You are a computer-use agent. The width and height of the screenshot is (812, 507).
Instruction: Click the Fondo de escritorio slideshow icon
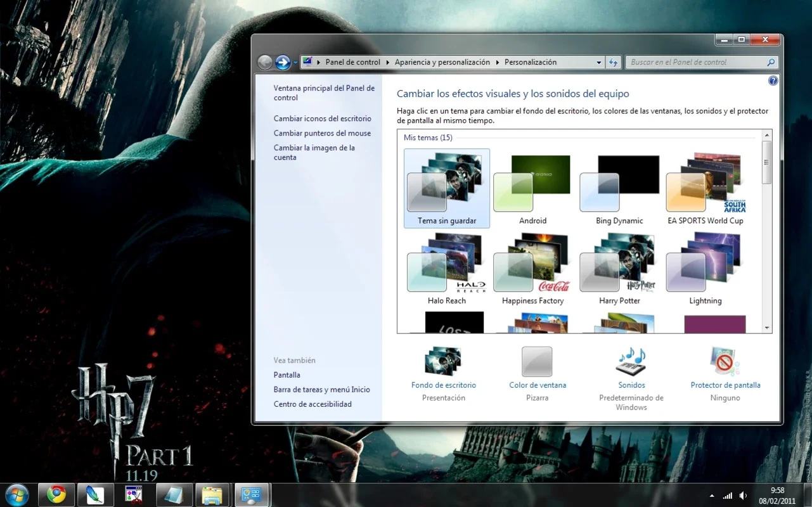[x=443, y=362]
